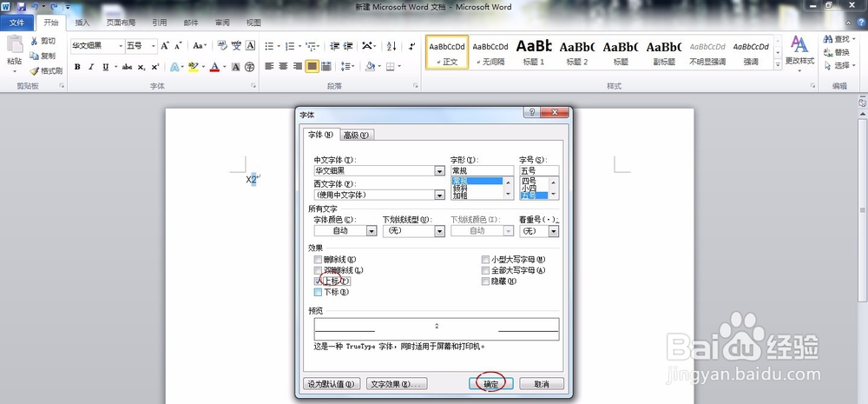Image resolution: width=868 pixels, height=404 pixels.
Task: Switch to the 页面布局 tab
Action: (121, 23)
